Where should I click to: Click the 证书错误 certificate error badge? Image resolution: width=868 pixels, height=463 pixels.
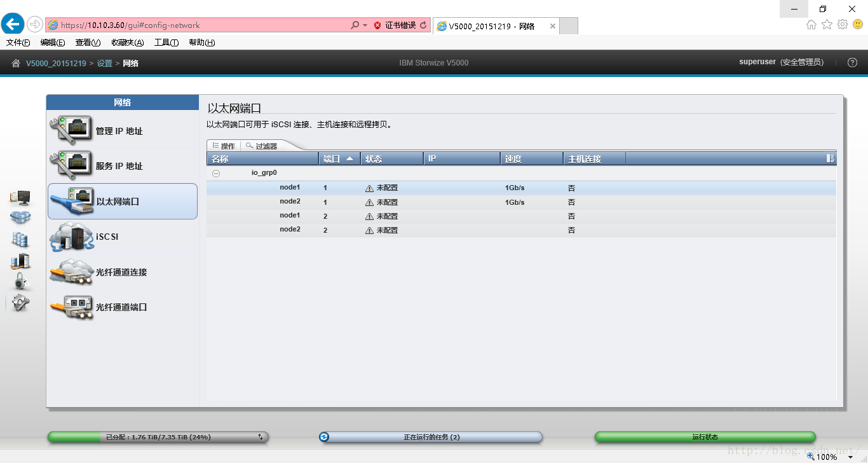[395, 25]
